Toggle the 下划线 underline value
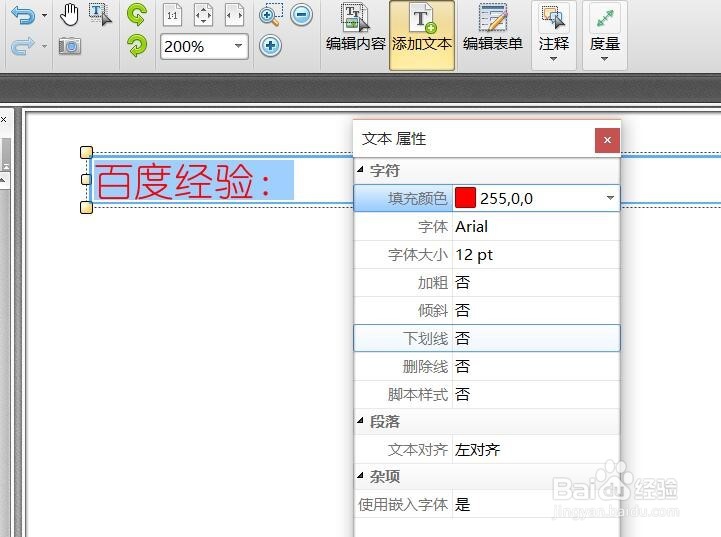Image resolution: width=721 pixels, height=537 pixels. point(536,338)
